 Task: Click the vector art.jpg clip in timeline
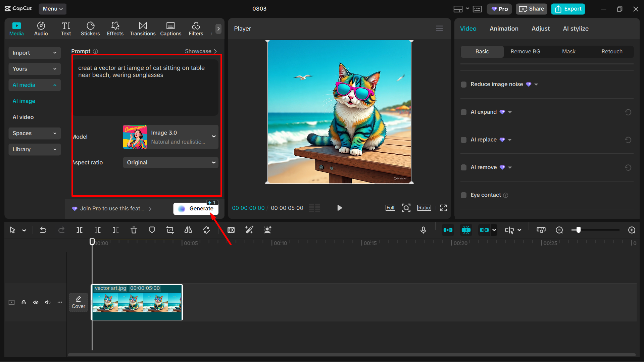coord(137,302)
